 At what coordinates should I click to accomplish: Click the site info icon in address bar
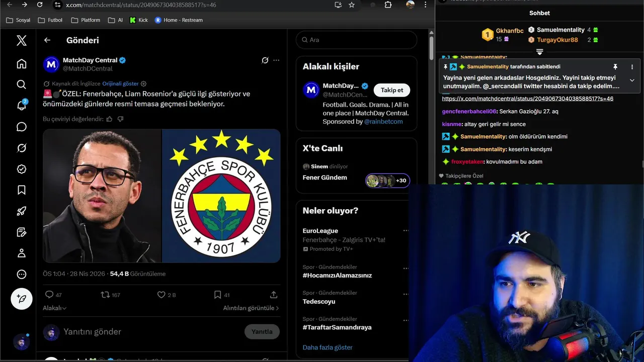(57, 5)
